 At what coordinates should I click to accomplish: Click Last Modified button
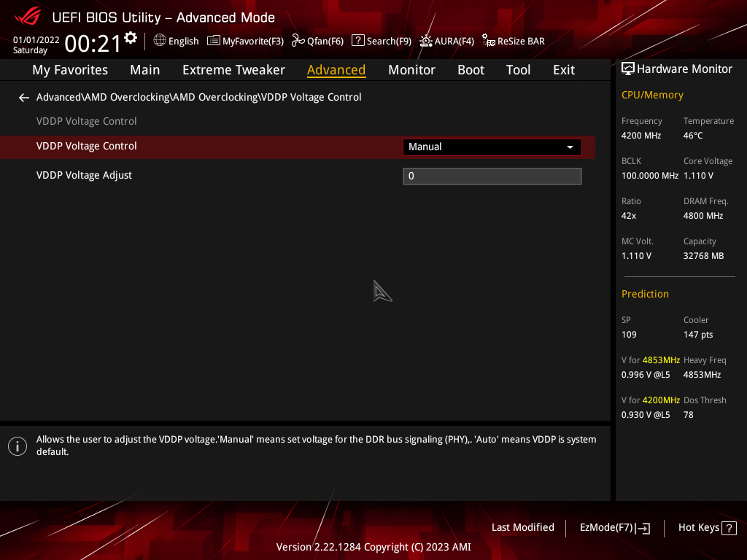(x=522, y=528)
